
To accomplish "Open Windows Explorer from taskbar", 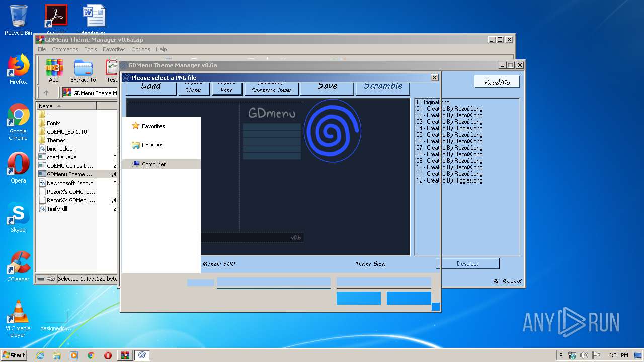I will point(57,355).
